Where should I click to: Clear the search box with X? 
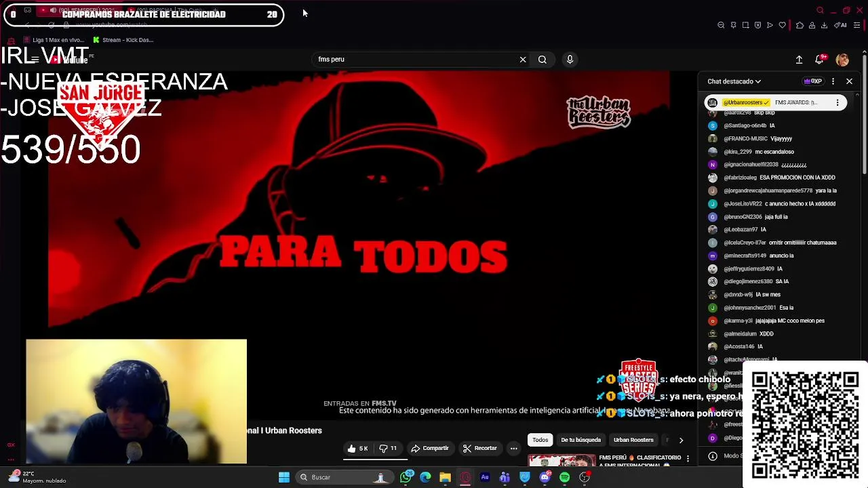[x=523, y=60]
